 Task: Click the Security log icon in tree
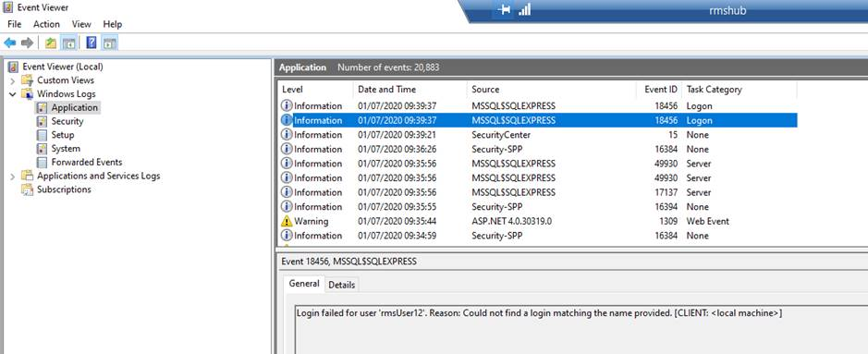[x=43, y=121]
